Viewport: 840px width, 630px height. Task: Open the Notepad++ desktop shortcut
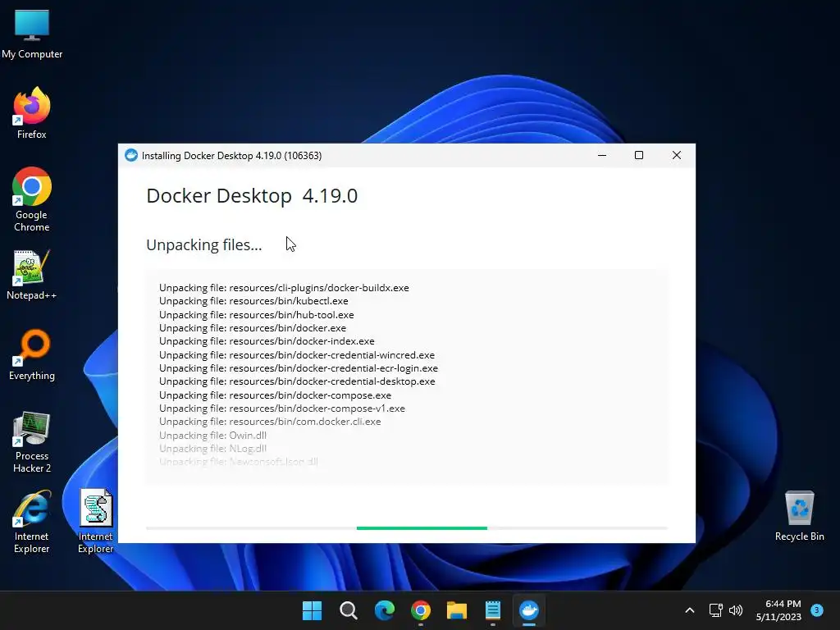(x=32, y=274)
